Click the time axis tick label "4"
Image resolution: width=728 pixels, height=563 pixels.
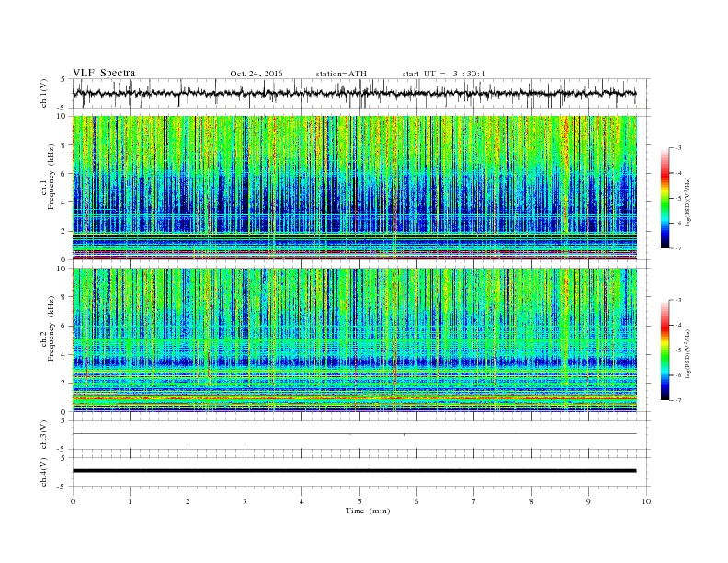[x=301, y=501]
